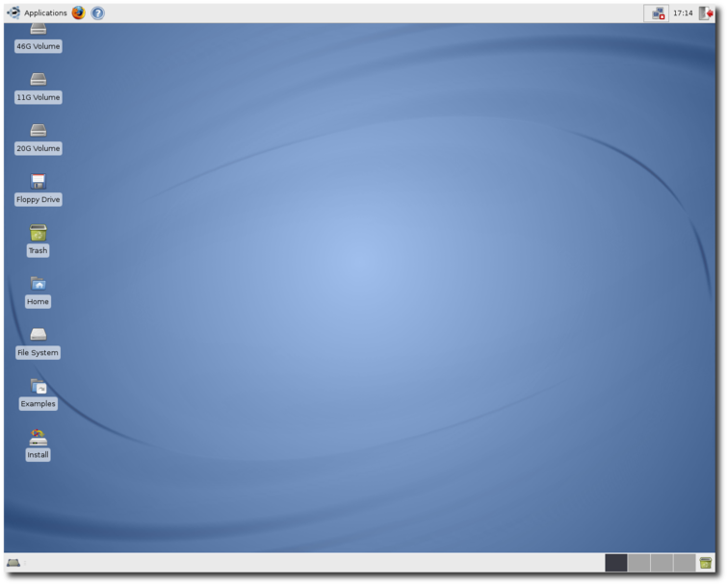Select the 11G Volume drive icon
The width and height of the screenshot is (728, 585).
[x=39, y=79]
